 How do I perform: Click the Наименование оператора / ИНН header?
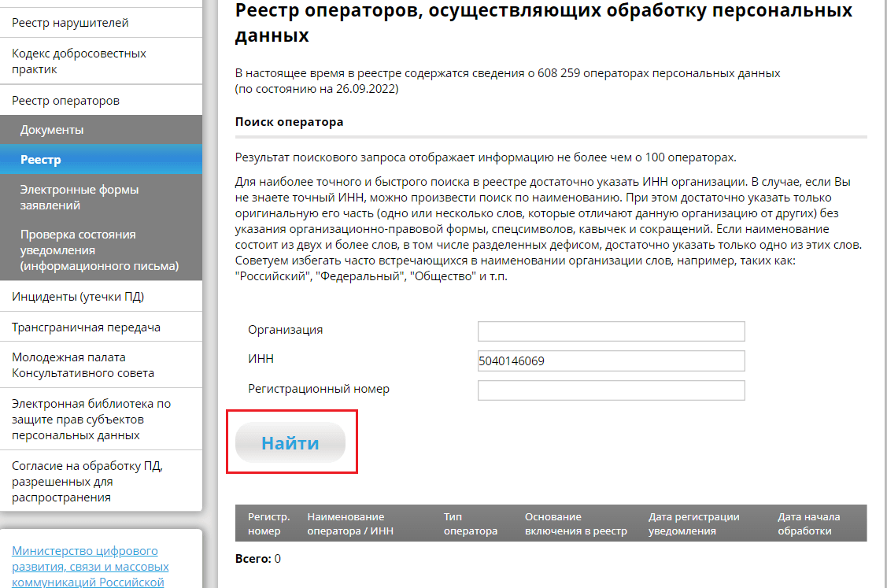tap(349, 523)
